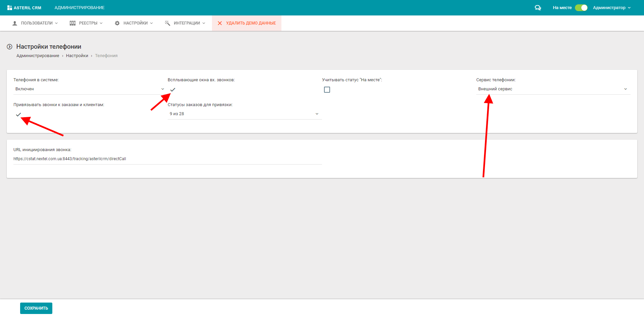Uncheck Всплывающие окна вх. звонков checkbox
This screenshot has width=644, height=316.
click(x=173, y=90)
